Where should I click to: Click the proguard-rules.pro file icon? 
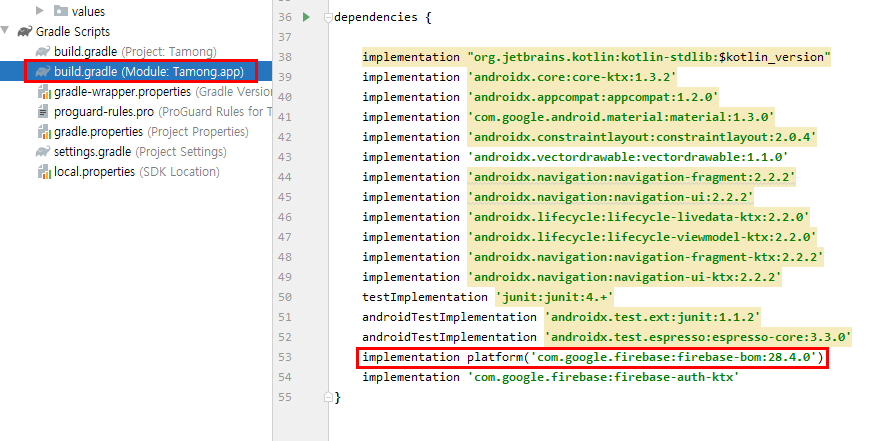point(43,111)
